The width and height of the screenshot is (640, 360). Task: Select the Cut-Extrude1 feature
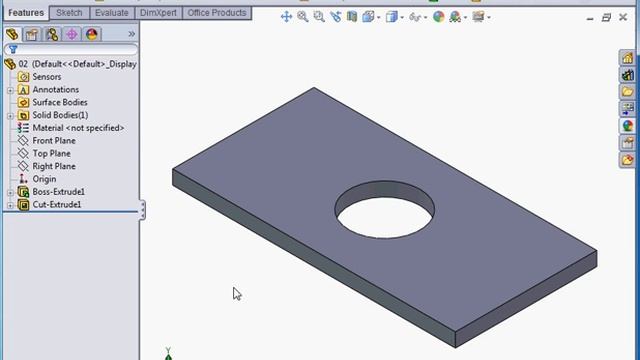(x=56, y=204)
